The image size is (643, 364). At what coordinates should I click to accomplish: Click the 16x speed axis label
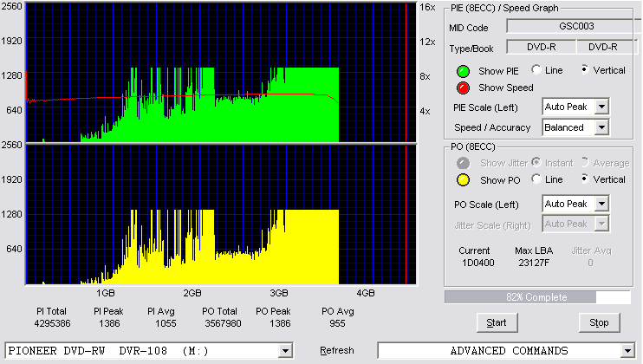[x=427, y=7]
